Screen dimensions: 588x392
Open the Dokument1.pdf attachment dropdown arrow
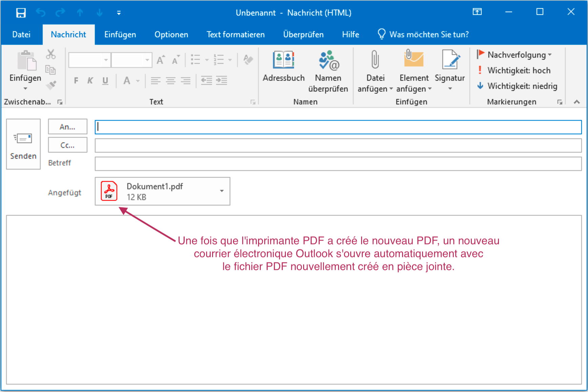(222, 191)
